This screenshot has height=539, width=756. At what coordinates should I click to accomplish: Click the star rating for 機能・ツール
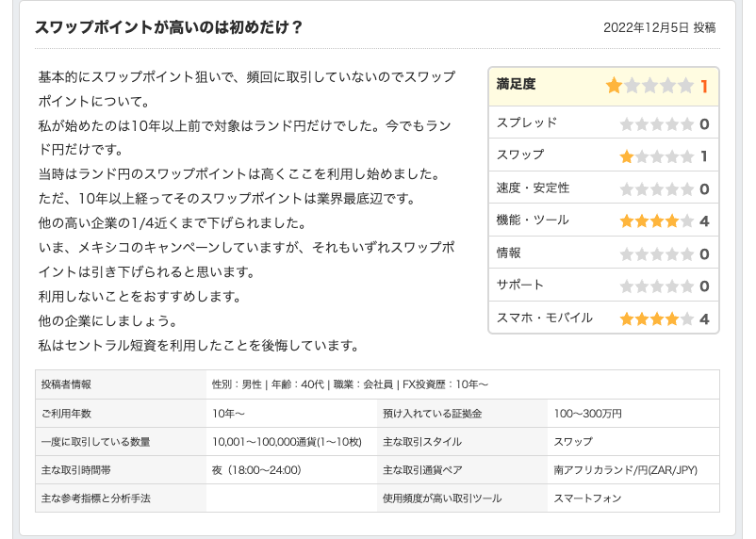click(x=656, y=221)
